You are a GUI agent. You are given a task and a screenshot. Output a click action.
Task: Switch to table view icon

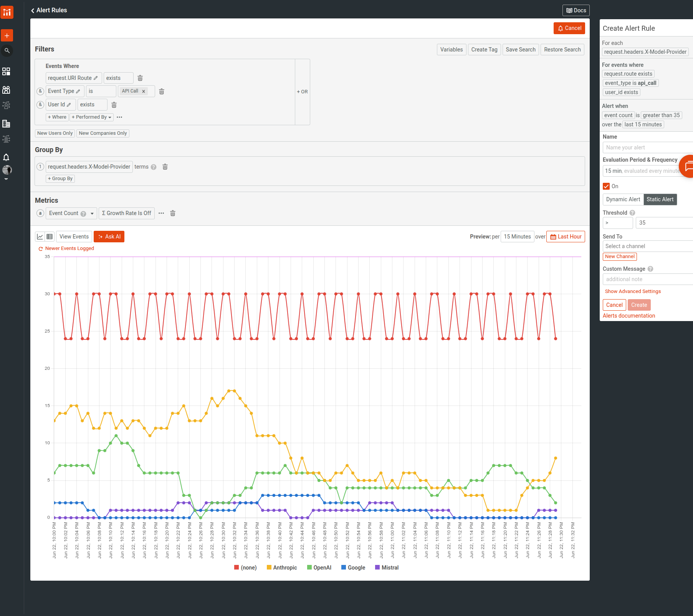pyautogui.click(x=50, y=237)
